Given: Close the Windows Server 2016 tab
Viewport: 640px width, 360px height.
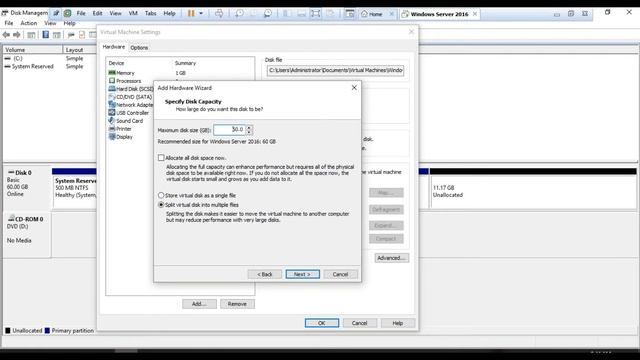Looking at the screenshot, I should (x=475, y=14).
